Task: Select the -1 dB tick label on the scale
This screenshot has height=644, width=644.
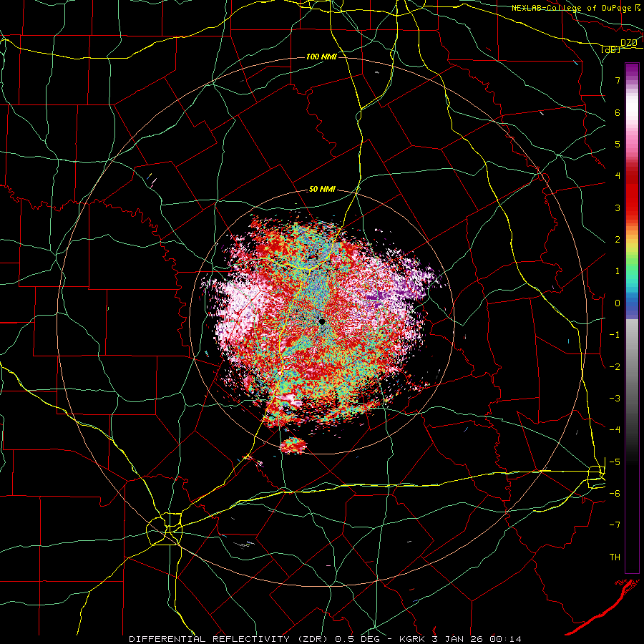Action: (x=615, y=335)
